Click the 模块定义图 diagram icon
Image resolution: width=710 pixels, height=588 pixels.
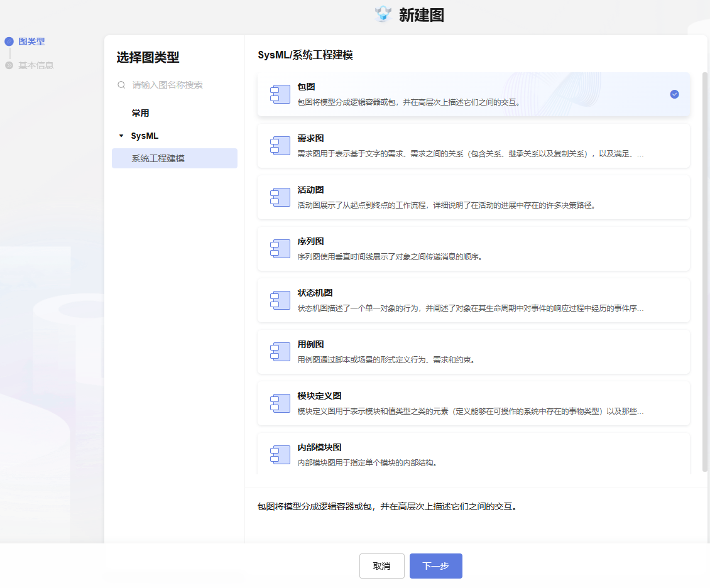[280, 403]
